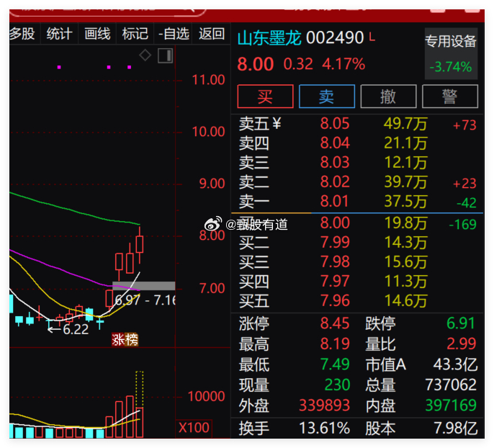Viewport: 494px width, 448px height.
Task: Open the 专用设备 sector box
Action: point(451,53)
